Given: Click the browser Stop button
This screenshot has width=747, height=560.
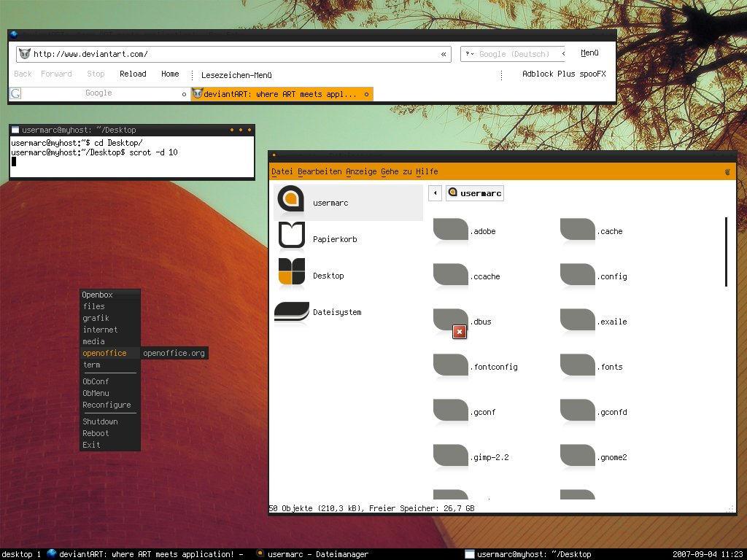Looking at the screenshot, I should tap(96, 74).
